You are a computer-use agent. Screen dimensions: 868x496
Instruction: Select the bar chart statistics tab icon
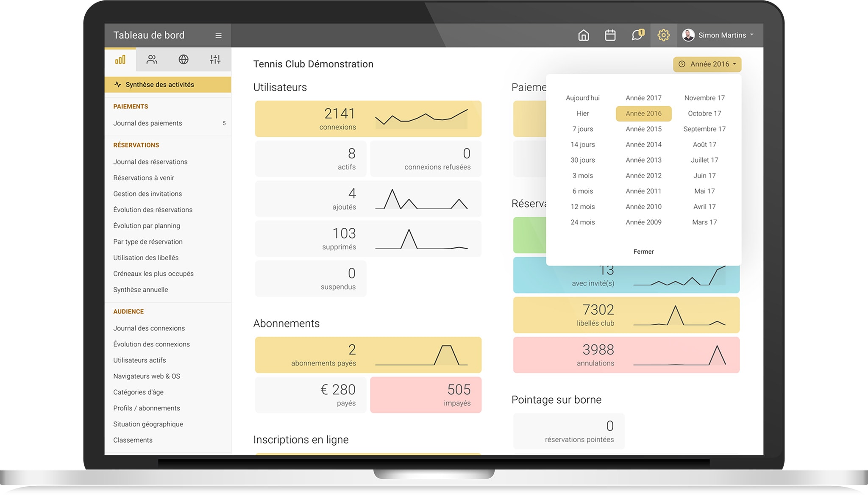[120, 60]
